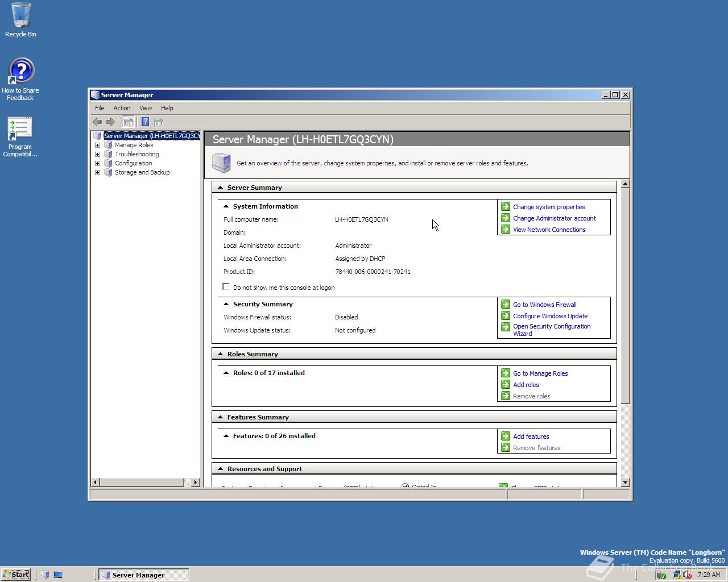728x582 pixels.
Task: Click the Start button
Action: [16, 575]
